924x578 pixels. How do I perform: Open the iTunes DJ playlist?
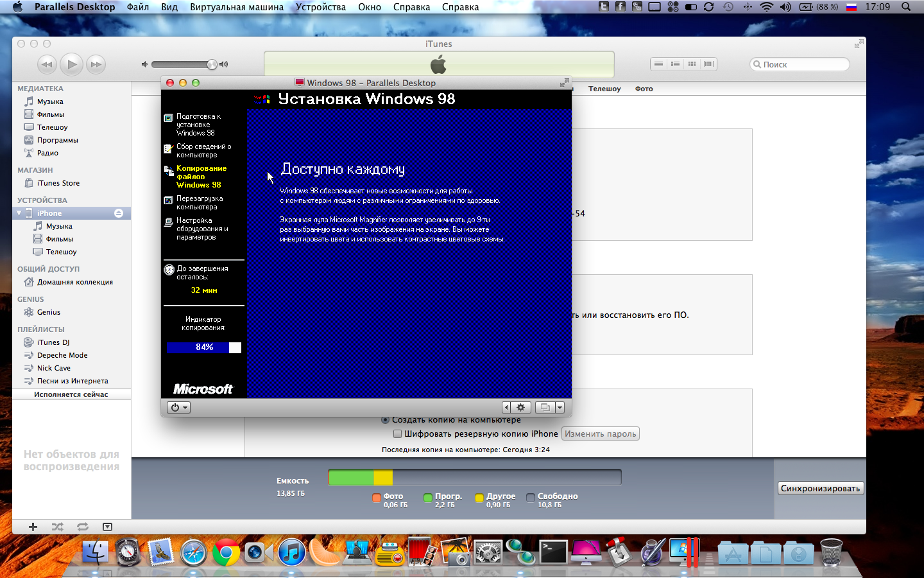pos(53,342)
